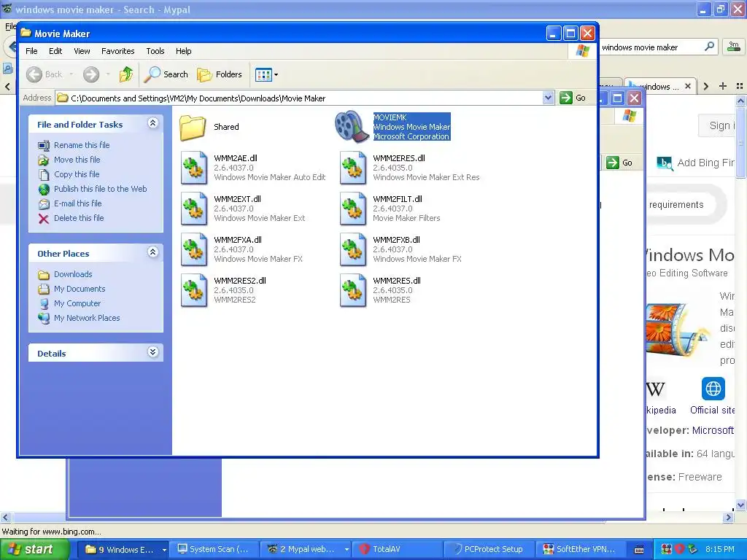The image size is (747, 560).
Task: Collapse the File and Folder Tasks panel
Action: click(x=153, y=123)
